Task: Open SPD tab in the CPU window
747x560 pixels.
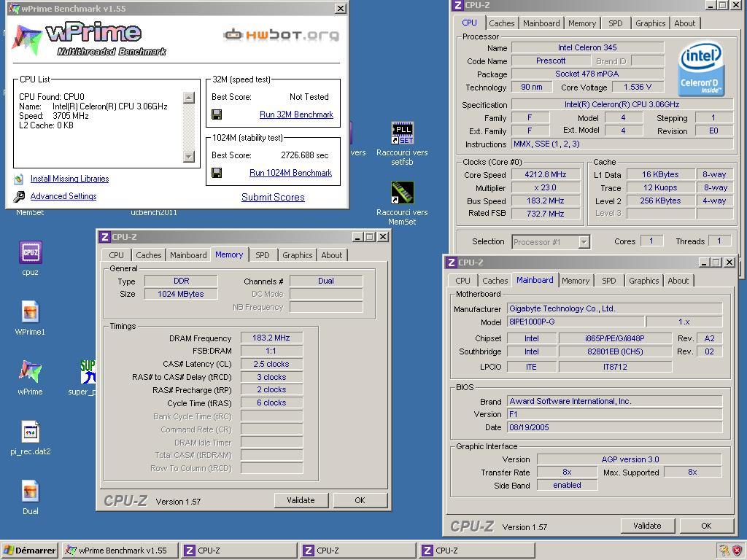Action: 616,23
